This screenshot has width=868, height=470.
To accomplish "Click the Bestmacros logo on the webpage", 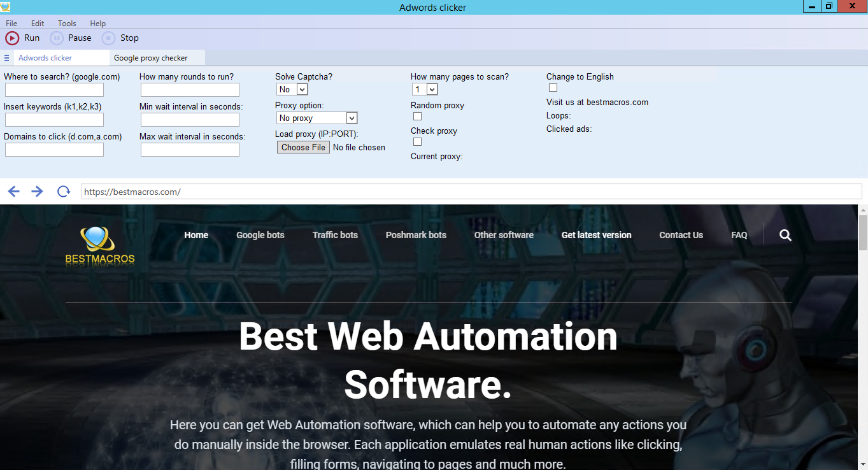I will point(100,245).
